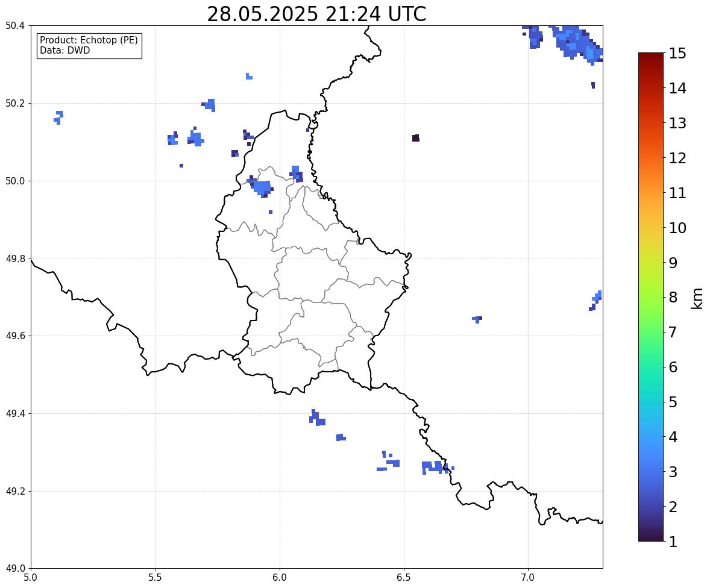Click the x-axis longitude label 6.5
This screenshot has width=710, height=588.
click(404, 578)
